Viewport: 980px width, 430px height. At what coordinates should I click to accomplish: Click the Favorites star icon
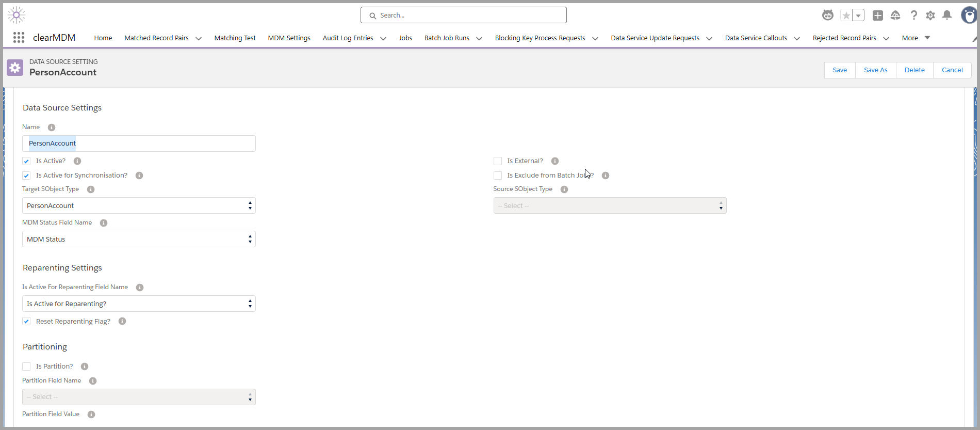846,15
